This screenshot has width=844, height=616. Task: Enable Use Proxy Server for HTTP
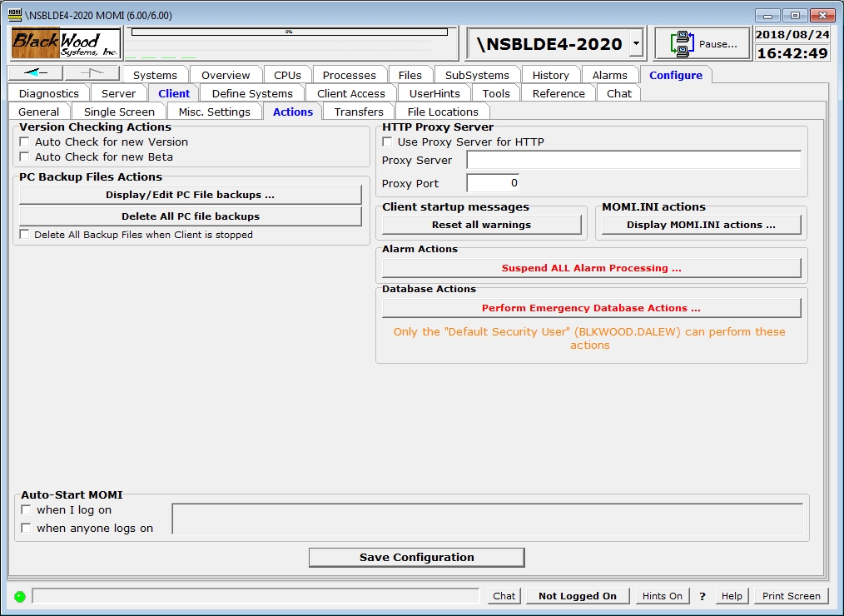pyautogui.click(x=387, y=142)
